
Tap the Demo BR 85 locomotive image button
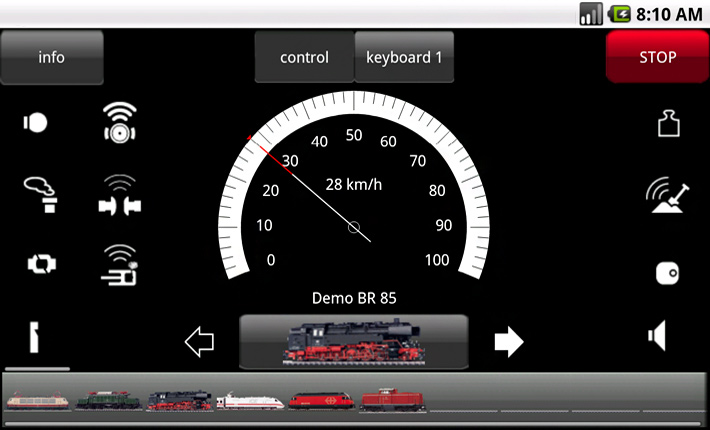[354, 342]
